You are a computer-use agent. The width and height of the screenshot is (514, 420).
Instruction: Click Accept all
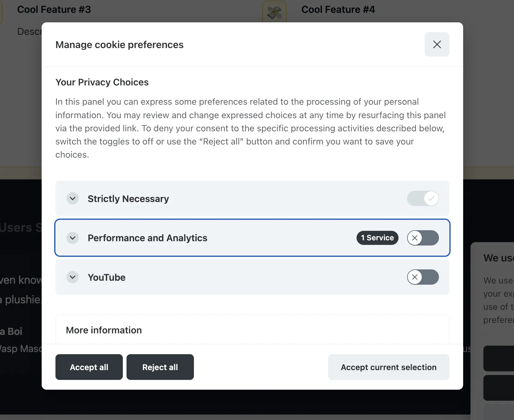click(89, 367)
